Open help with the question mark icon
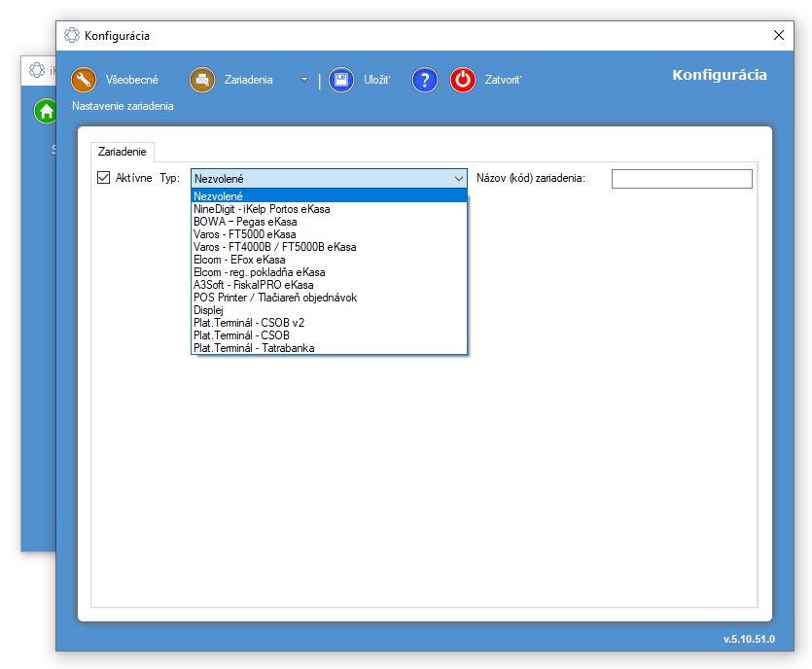 (x=425, y=80)
